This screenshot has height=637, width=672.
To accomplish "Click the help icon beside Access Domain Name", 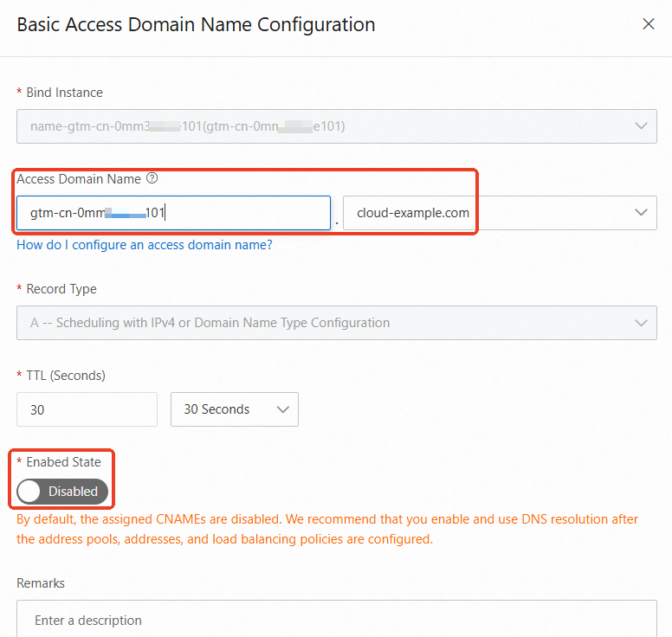I will click(152, 178).
